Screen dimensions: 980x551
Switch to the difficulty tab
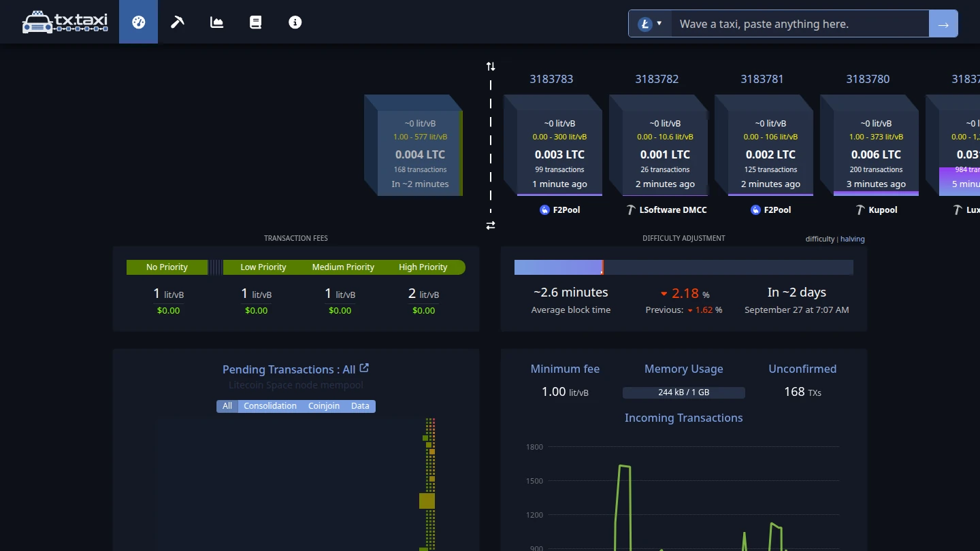coord(819,239)
